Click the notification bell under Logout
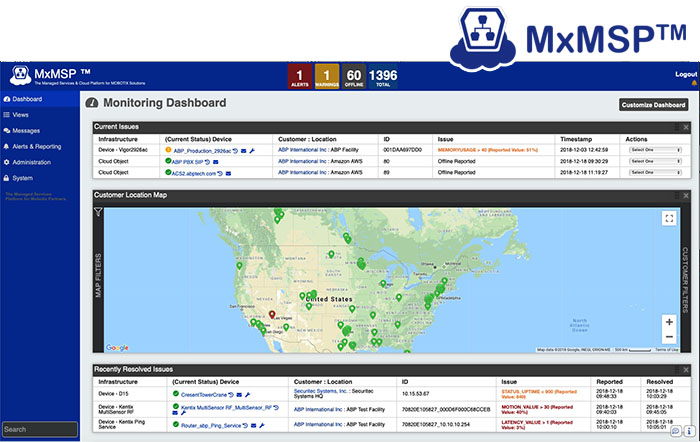700x442 pixels. click(694, 83)
